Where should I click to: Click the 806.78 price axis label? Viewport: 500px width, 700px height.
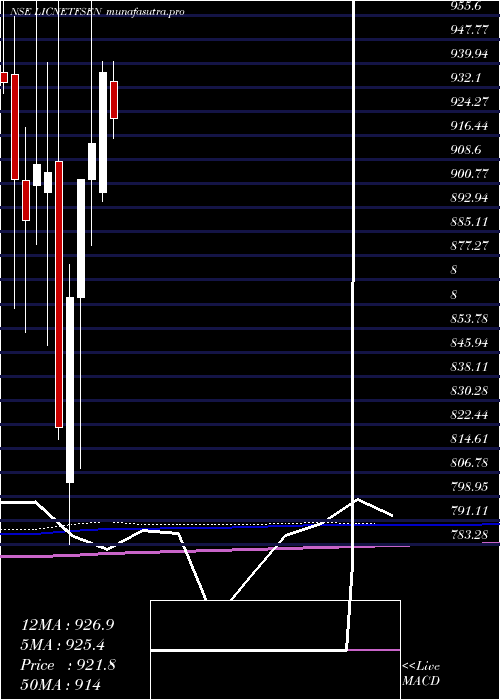(470, 463)
